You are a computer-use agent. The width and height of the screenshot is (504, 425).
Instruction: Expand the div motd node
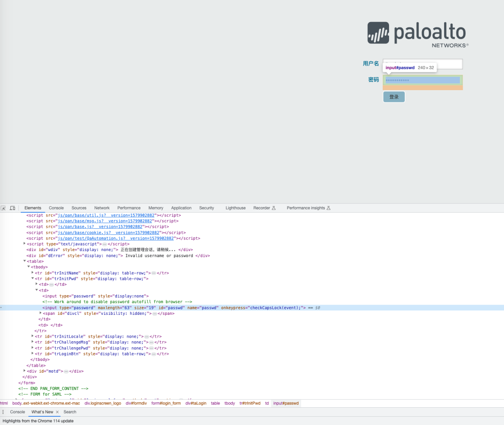[x=24, y=371]
